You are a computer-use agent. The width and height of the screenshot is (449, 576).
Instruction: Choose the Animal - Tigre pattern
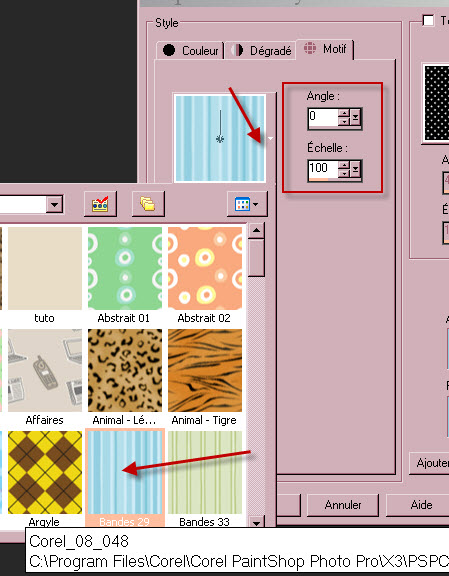205,370
